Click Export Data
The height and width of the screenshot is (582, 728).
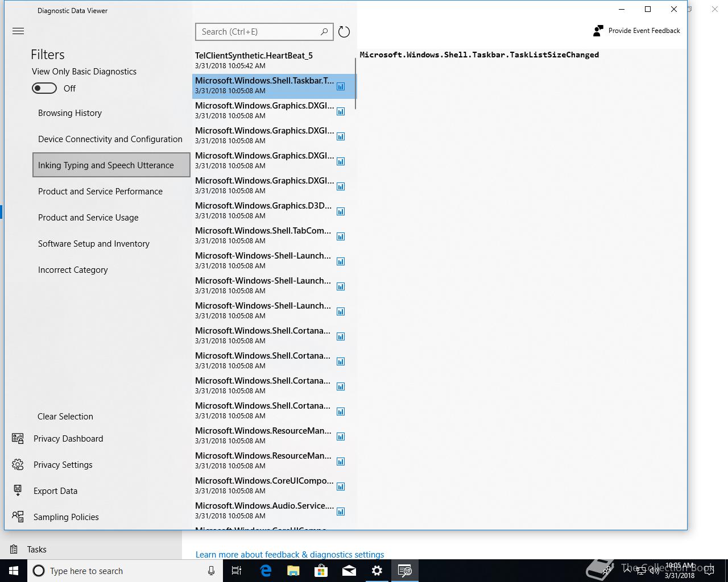pos(56,491)
